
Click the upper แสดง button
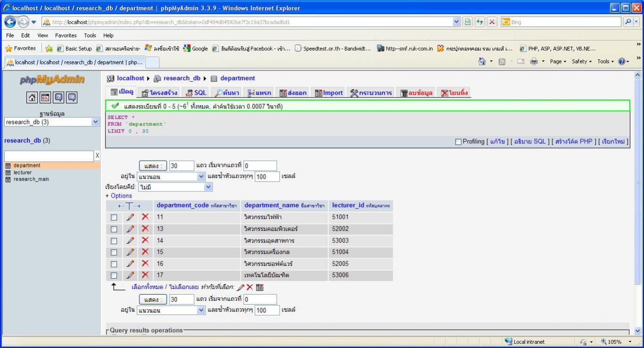[153, 166]
